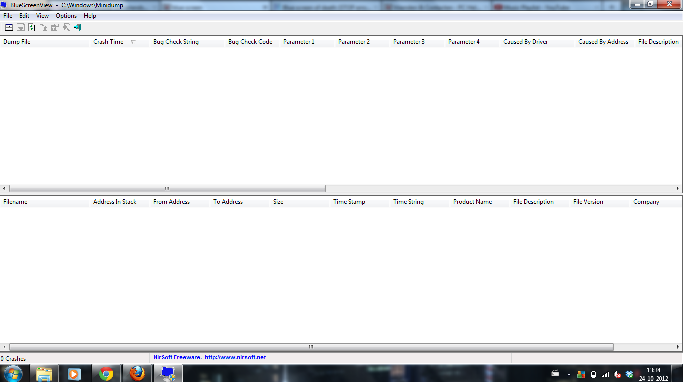Image resolution: width=684 pixels, height=382 pixels.
Task: Open Advanced Options from the toolbar icon
Action: (9, 27)
